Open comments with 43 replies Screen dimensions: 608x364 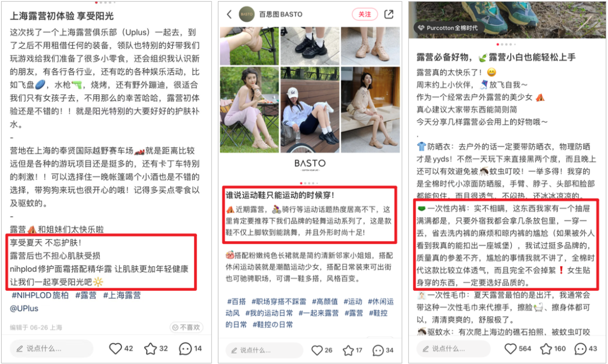click(580, 348)
